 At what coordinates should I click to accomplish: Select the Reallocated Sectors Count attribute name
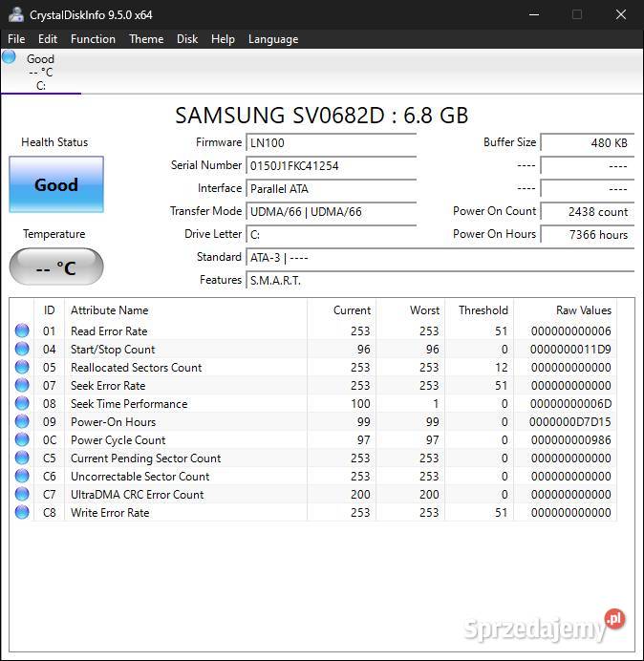coord(137,368)
